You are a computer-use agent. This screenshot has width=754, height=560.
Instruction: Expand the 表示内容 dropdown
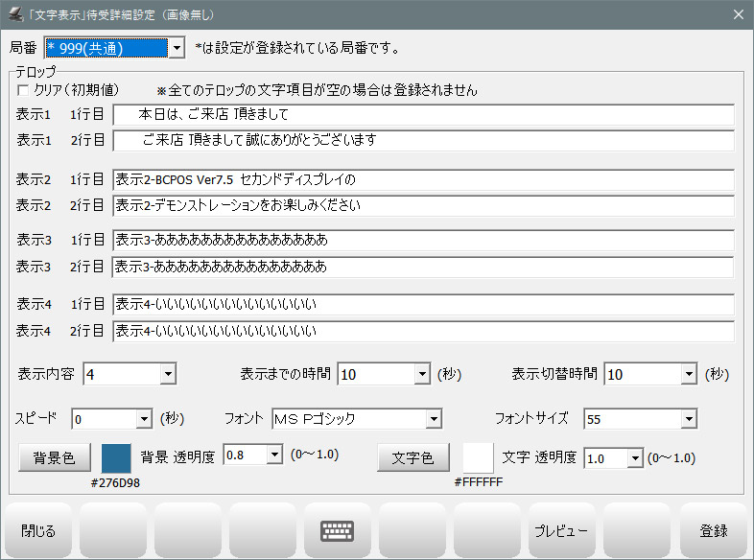coord(168,374)
